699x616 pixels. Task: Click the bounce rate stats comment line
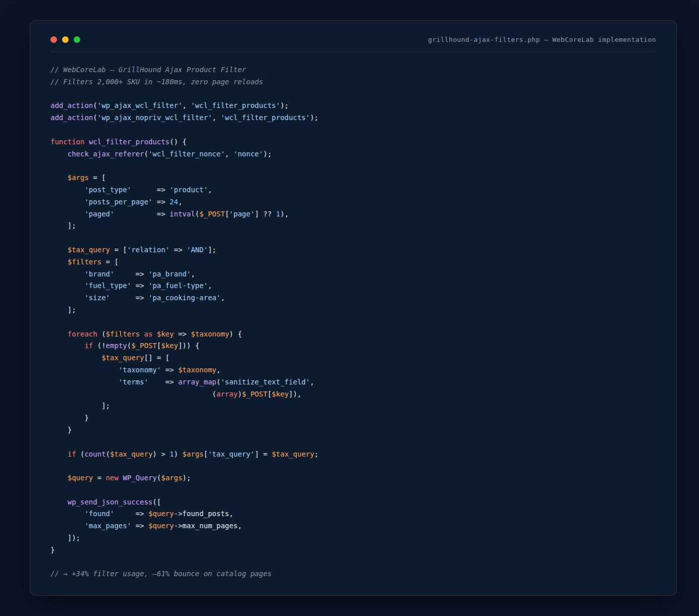click(160, 574)
